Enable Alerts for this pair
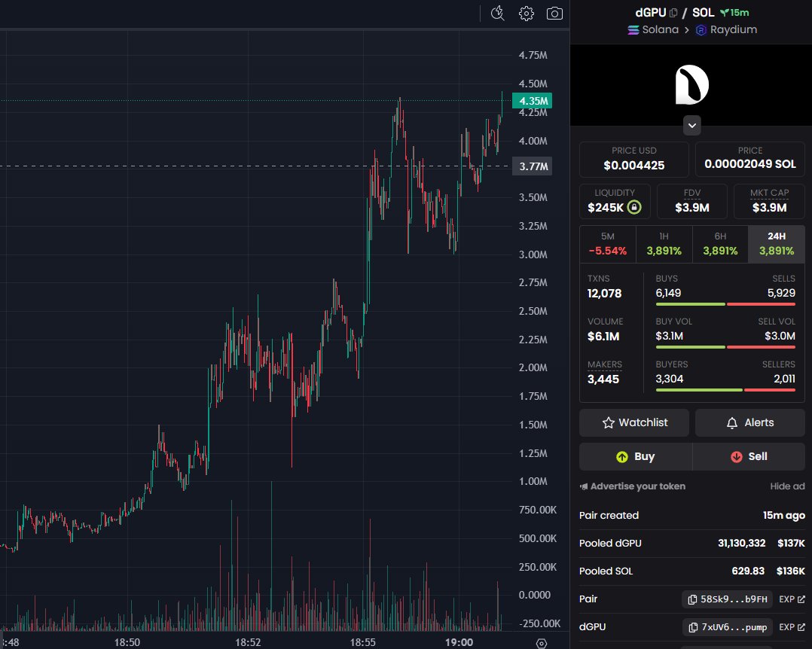 (749, 422)
